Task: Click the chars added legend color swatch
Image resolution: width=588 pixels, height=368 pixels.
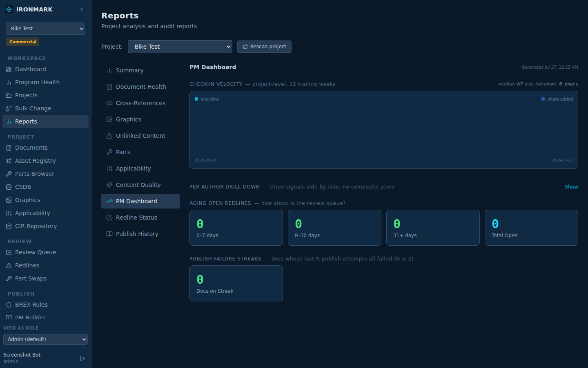Action: [x=543, y=99]
